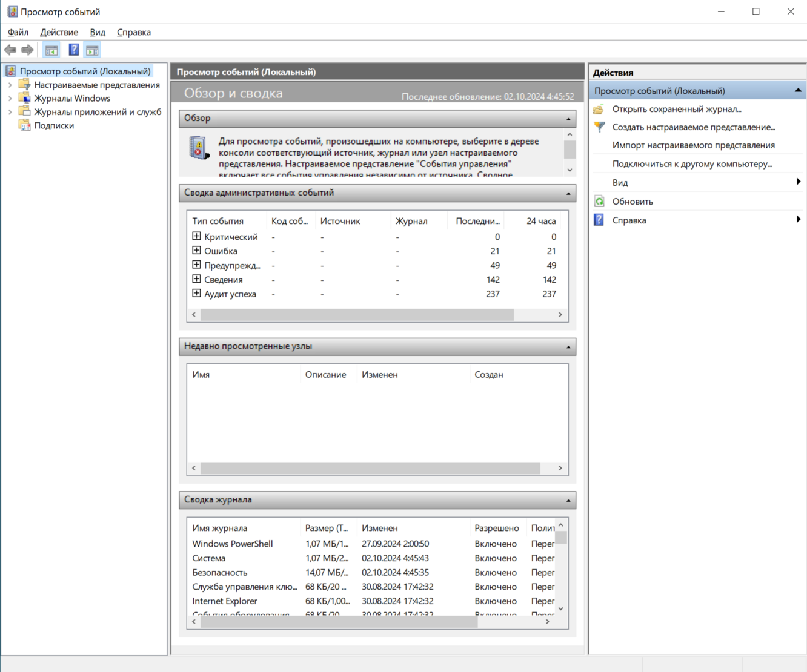Click Подключиться к другому компьютеру action
The width and height of the screenshot is (807, 672).
point(692,164)
